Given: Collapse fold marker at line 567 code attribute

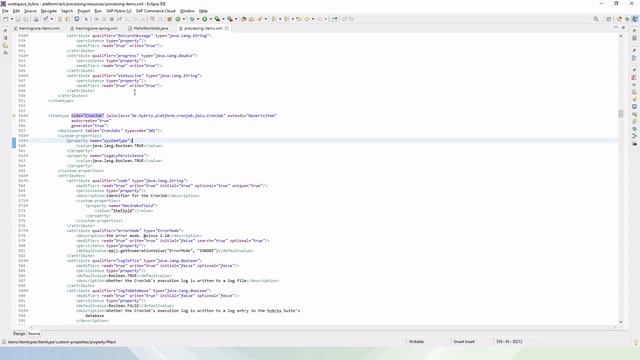Looking at the screenshot, I should [27, 180].
